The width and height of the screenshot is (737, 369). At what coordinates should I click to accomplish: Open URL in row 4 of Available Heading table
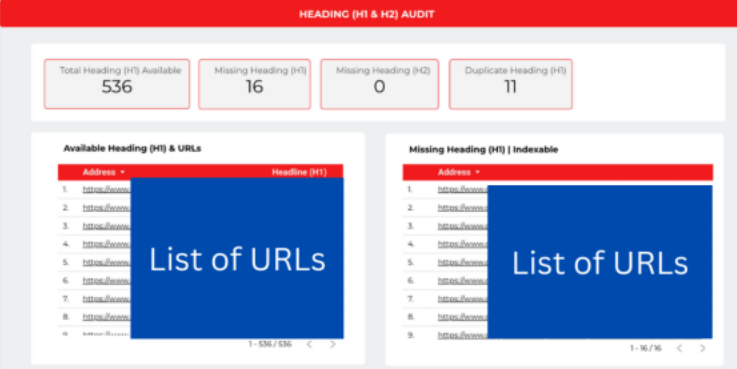coord(107,244)
